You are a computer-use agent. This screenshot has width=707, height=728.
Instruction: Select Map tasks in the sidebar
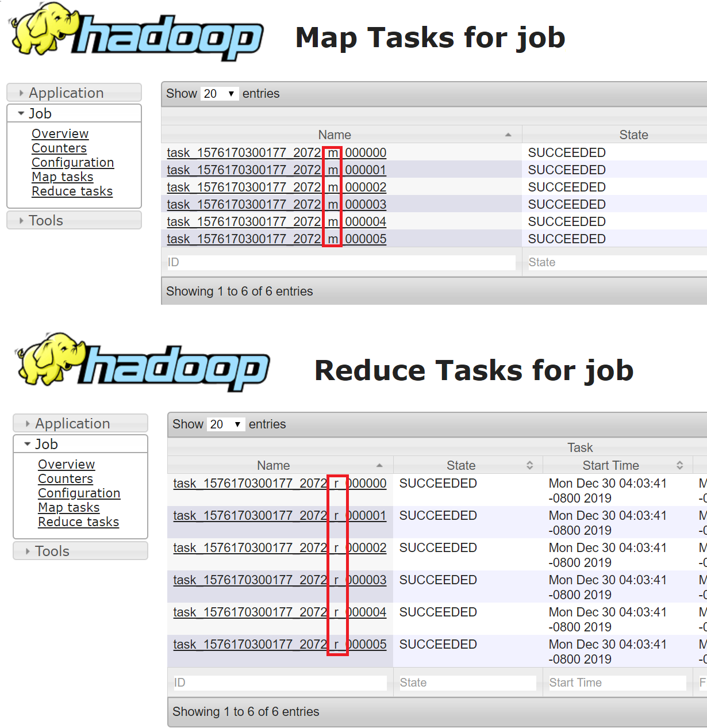pos(62,177)
